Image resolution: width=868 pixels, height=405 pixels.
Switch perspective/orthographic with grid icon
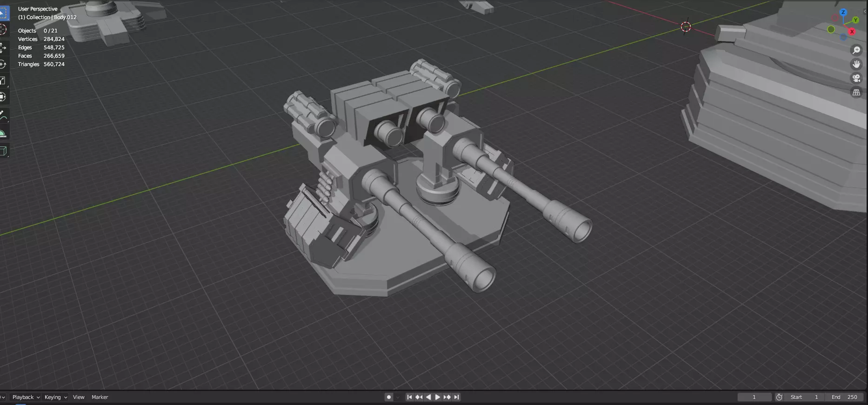tap(856, 93)
